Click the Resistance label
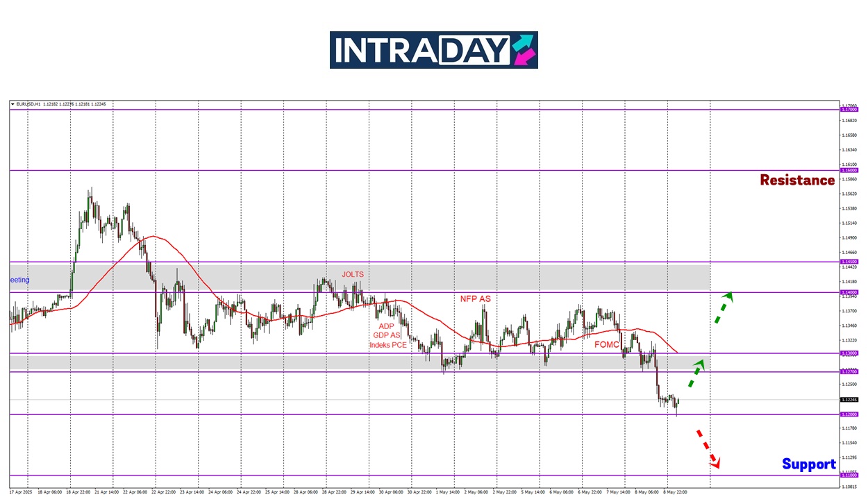 point(797,180)
